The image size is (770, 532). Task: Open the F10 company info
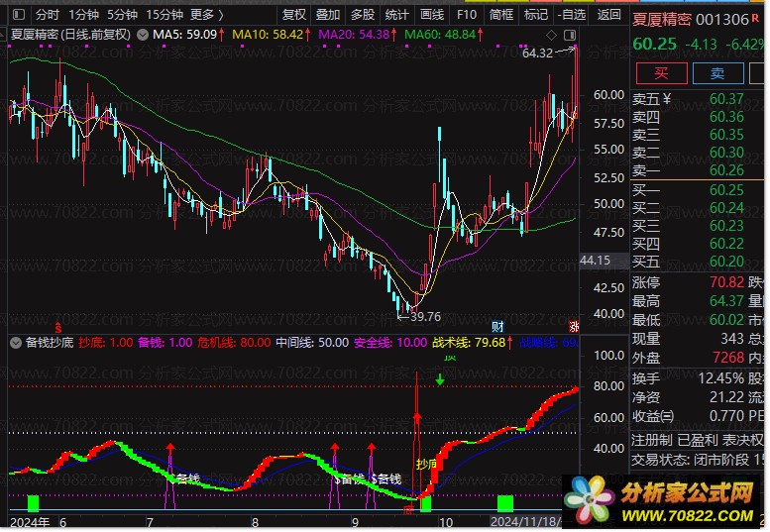(467, 15)
